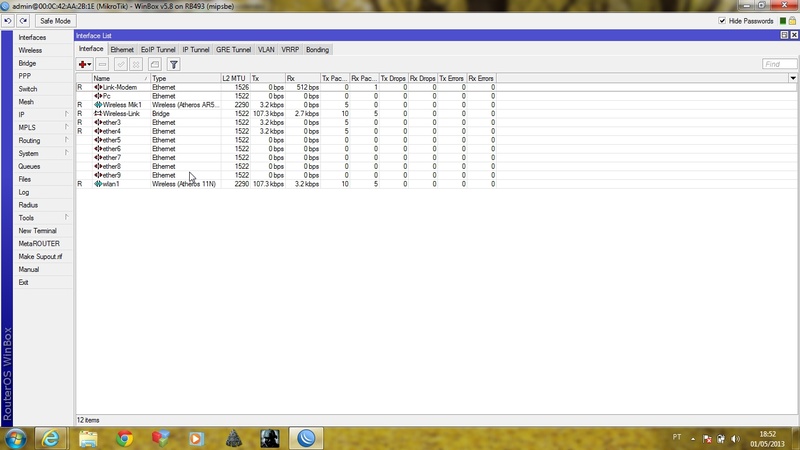The image size is (800, 450).
Task: Click the Wireless-Link bridge icon
Action: (98, 114)
